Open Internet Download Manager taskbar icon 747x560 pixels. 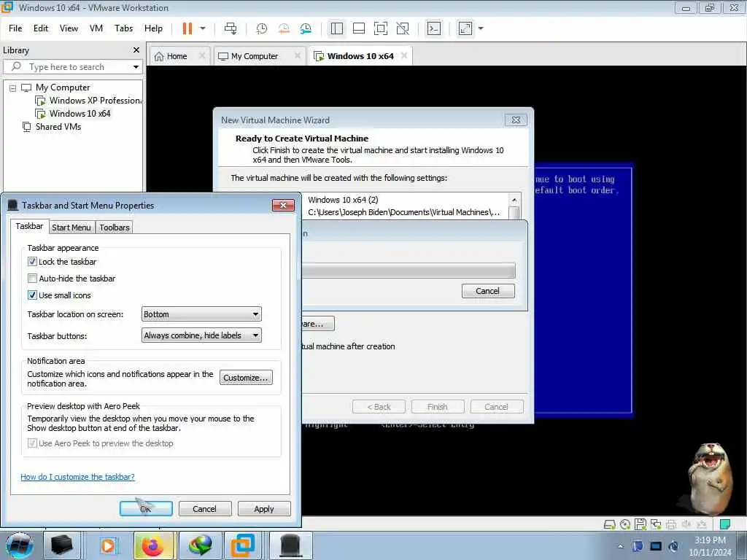200,545
